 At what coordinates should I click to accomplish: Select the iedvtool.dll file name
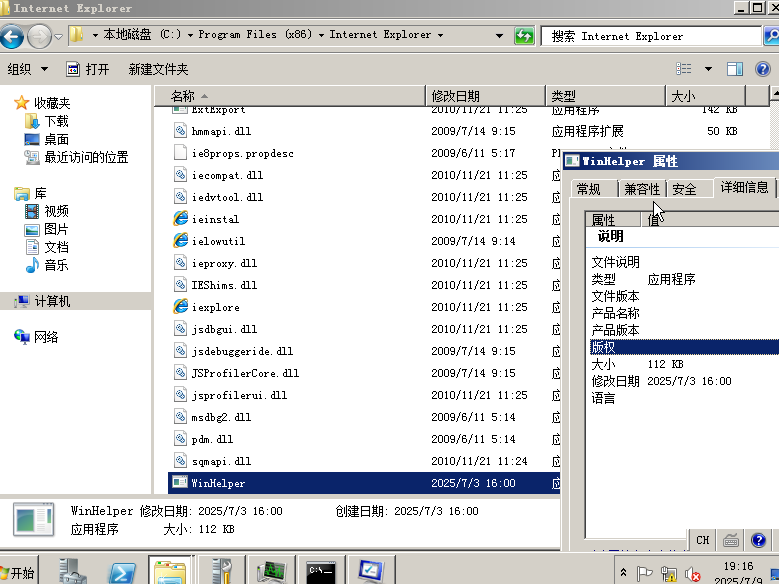(228, 197)
